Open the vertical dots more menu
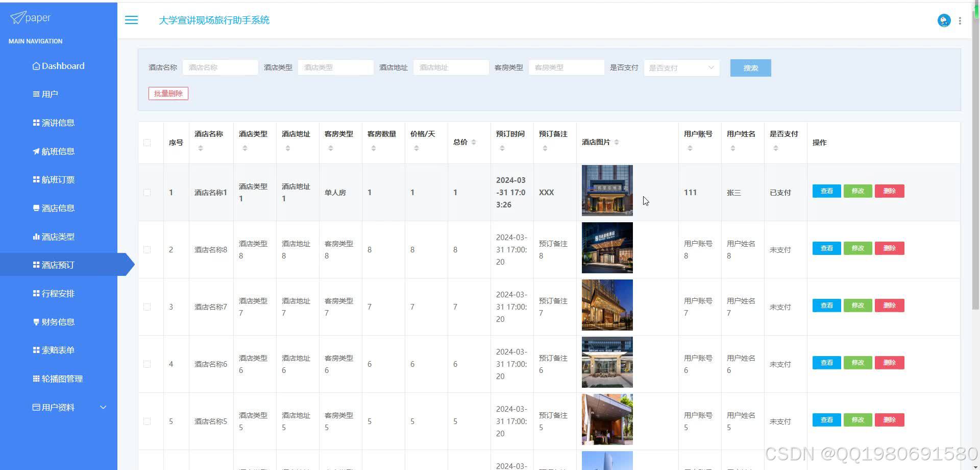 pyautogui.click(x=960, y=20)
